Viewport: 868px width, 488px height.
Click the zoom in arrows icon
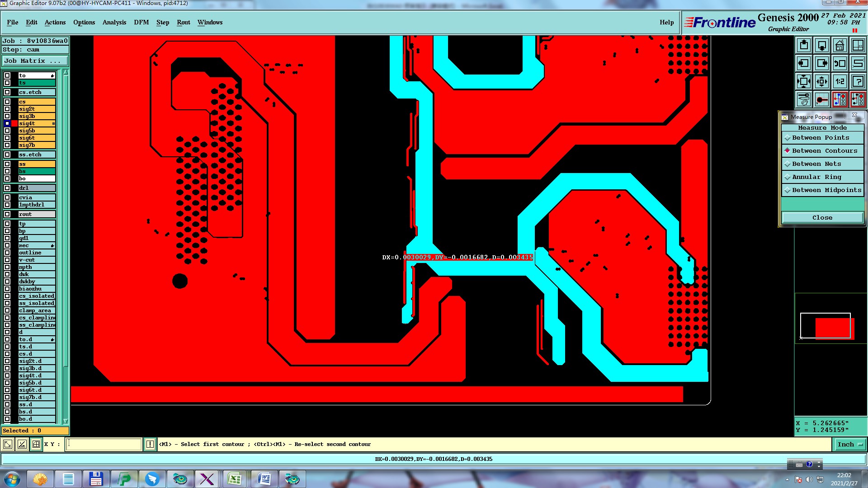click(x=821, y=81)
